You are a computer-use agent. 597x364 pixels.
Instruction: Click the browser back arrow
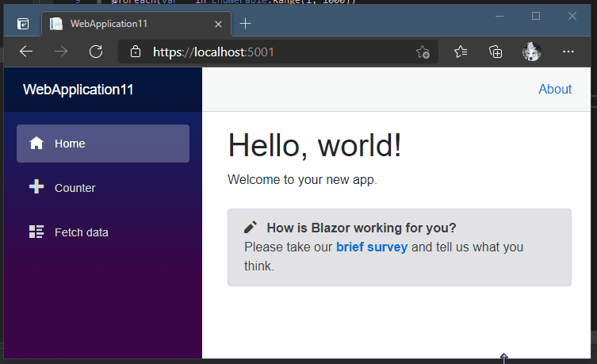[26, 52]
